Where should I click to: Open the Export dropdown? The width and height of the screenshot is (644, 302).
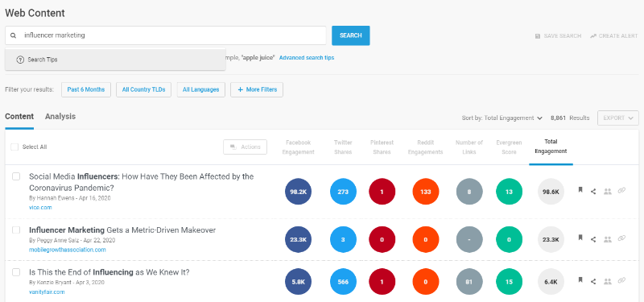(x=618, y=118)
